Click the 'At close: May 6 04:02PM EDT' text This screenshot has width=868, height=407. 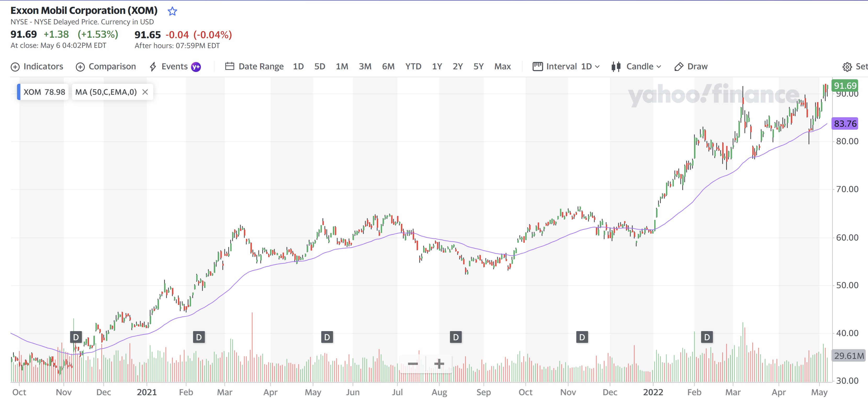58,46
